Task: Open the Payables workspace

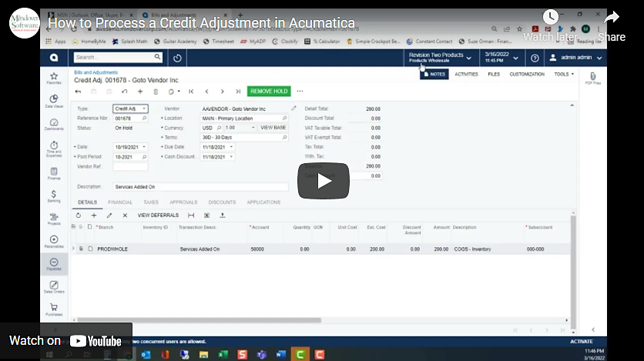Action: point(54,264)
